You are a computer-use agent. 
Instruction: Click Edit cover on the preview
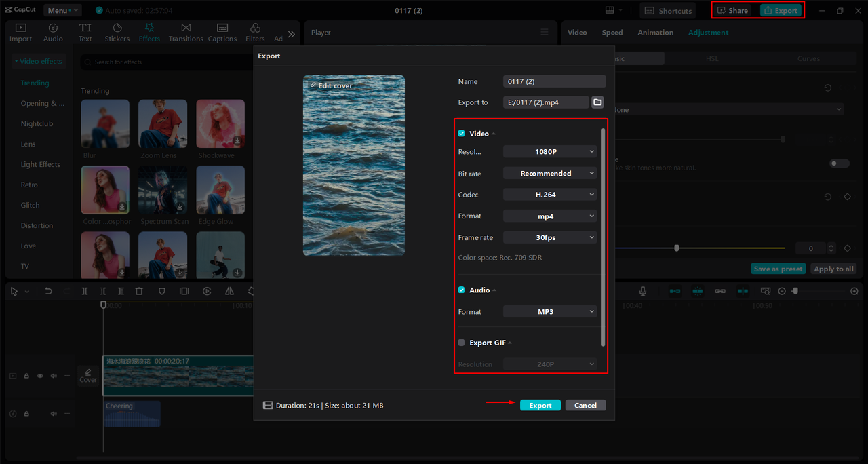pos(331,86)
